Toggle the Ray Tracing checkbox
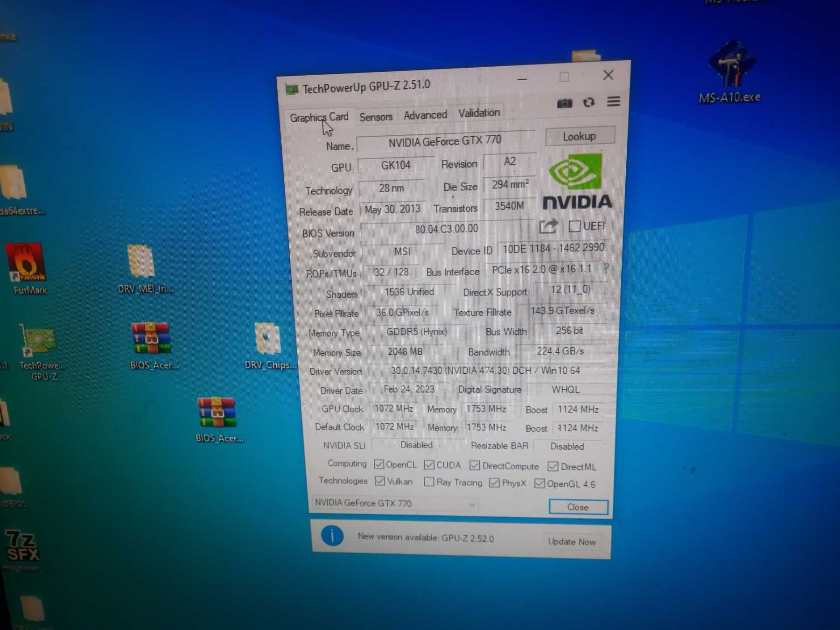Screen dimensions: 840x630 (x=429, y=482)
